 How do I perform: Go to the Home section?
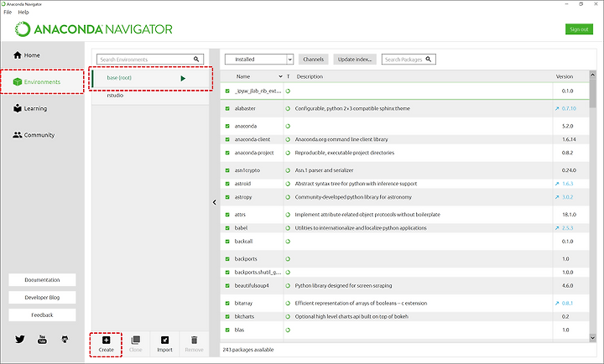pos(27,55)
